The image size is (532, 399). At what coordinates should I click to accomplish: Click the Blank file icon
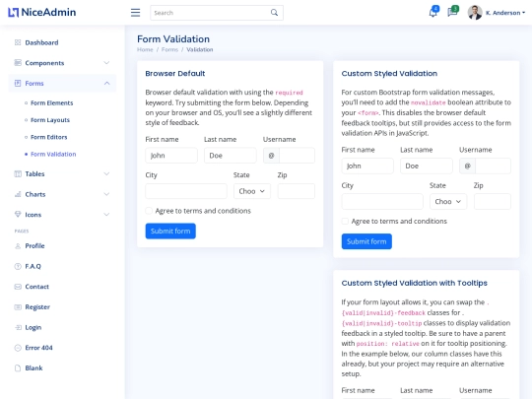18,367
